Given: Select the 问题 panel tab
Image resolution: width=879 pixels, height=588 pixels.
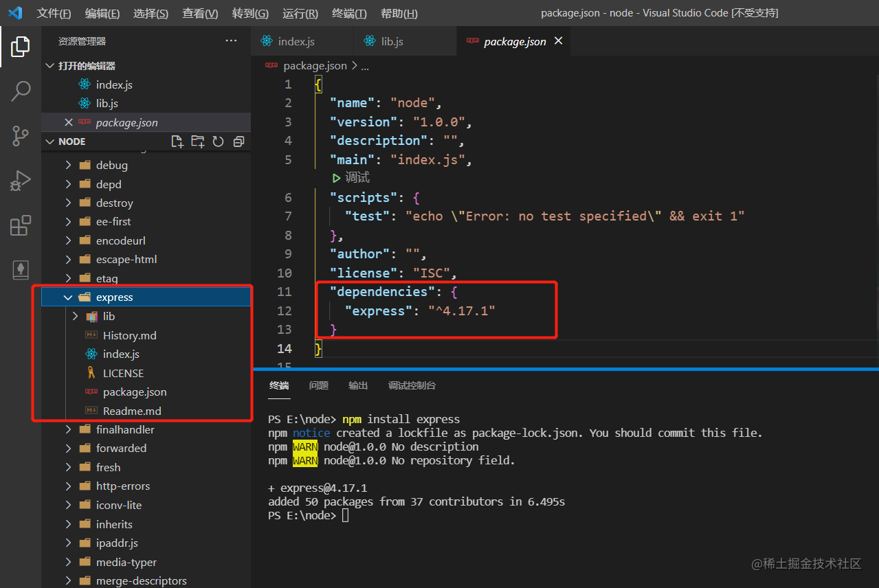Looking at the screenshot, I should click(319, 385).
